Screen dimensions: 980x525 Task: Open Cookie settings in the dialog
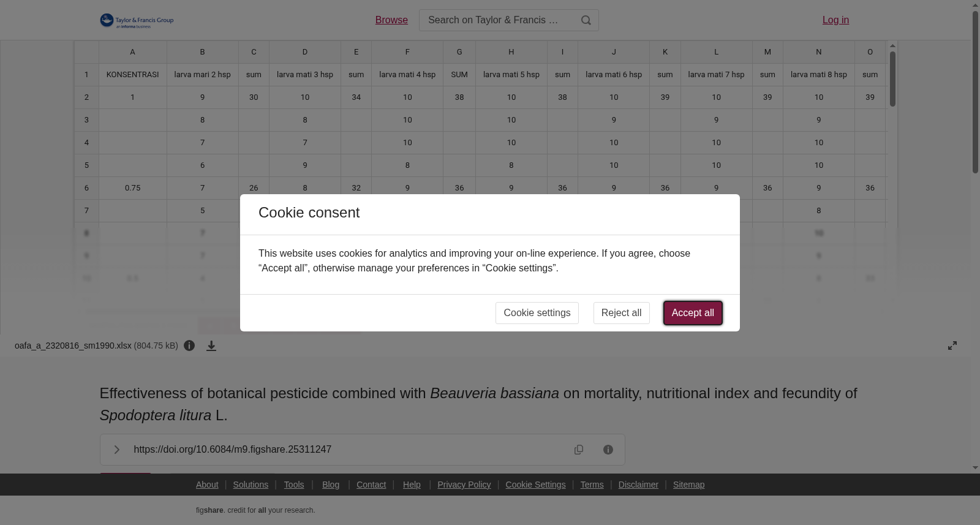(537, 313)
